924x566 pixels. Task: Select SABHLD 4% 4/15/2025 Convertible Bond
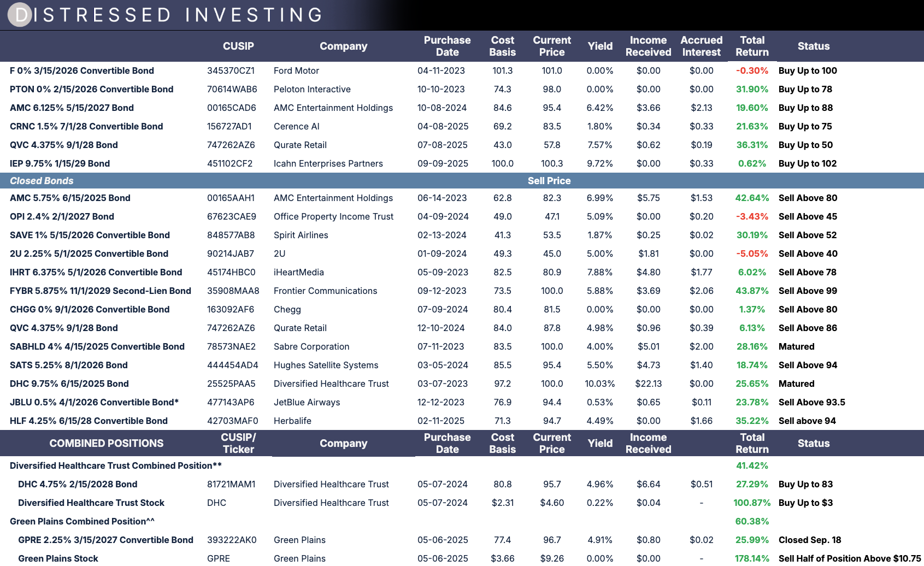tap(97, 346)
